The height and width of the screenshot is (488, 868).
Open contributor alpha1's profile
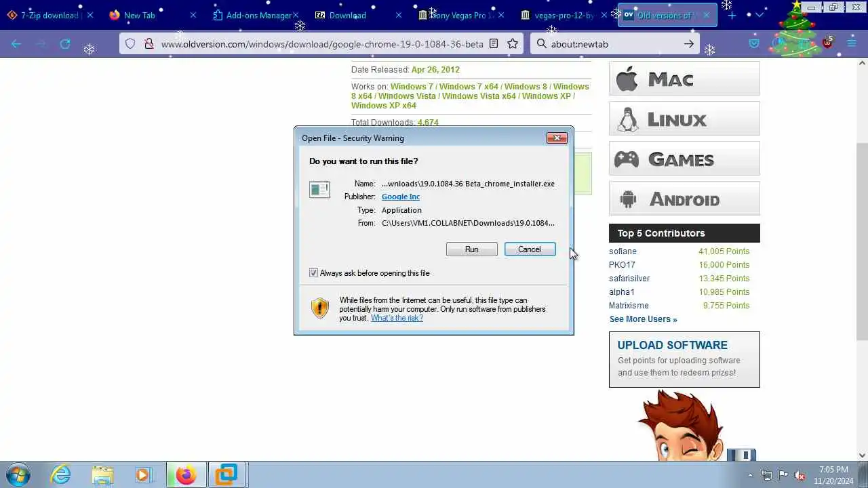[x=622, y=292]
